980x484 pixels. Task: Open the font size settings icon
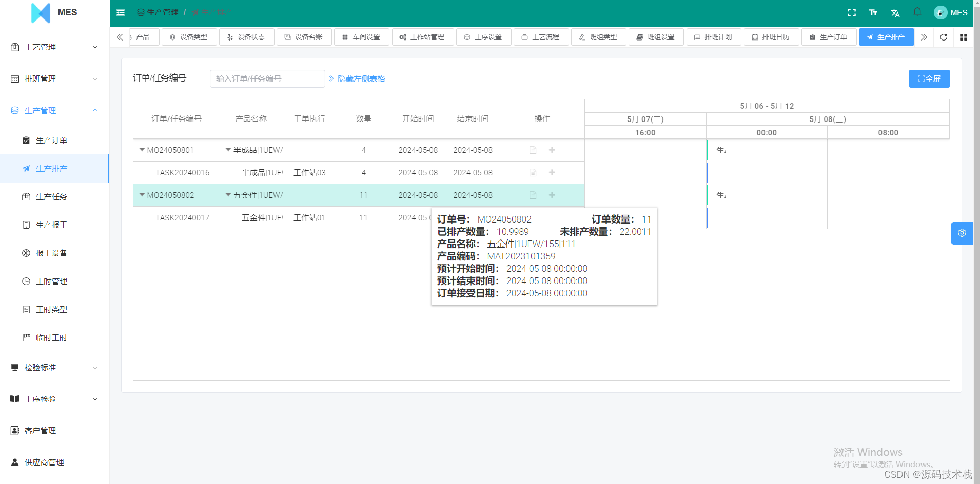pos(873,12)
